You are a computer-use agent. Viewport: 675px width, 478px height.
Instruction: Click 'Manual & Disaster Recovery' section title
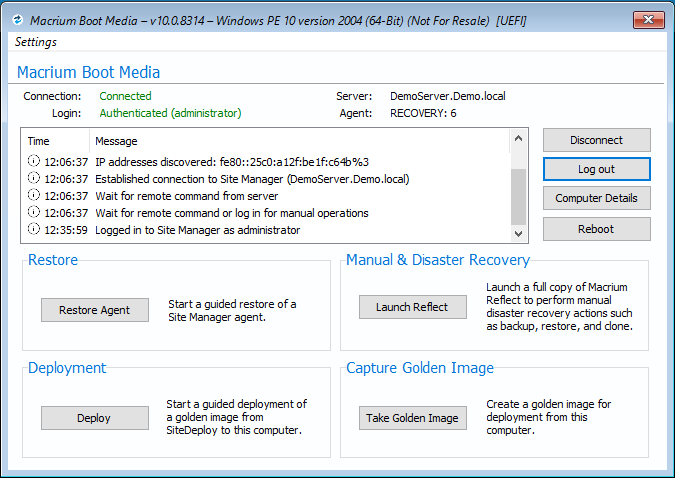438,260
